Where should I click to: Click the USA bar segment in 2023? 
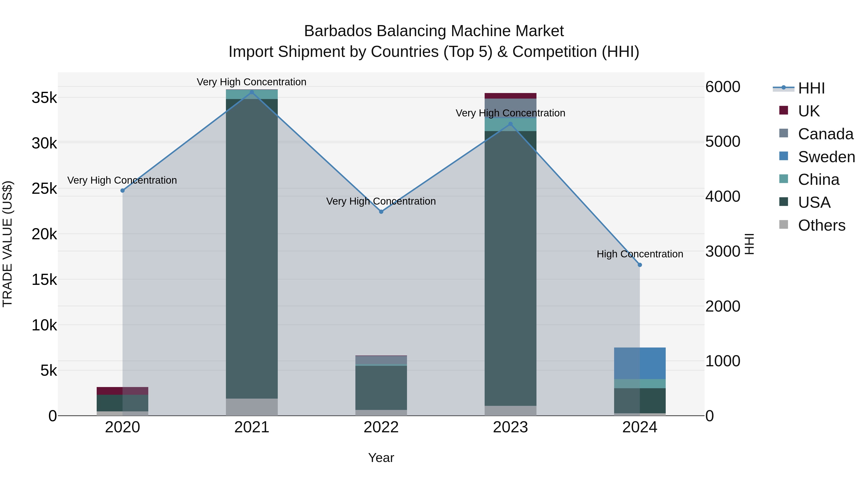(x=510, y=268)
